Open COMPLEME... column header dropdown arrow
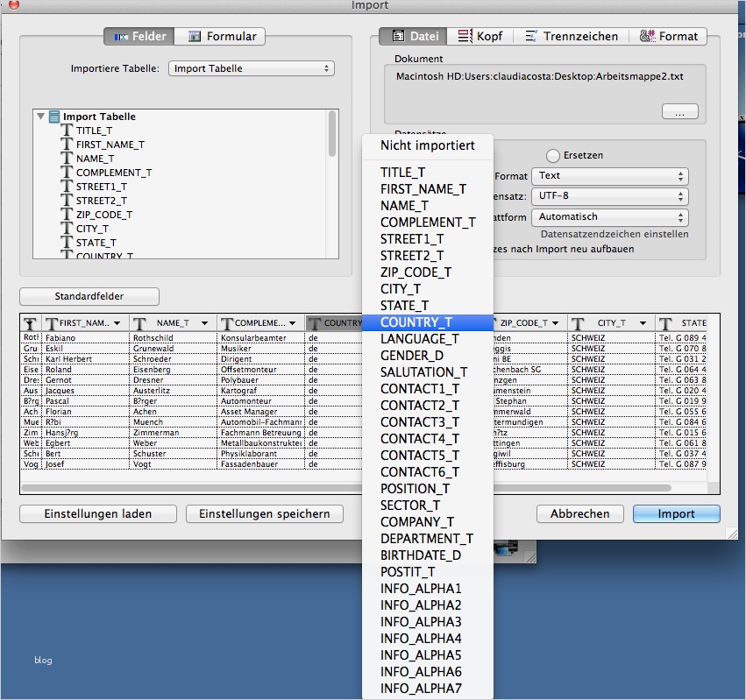Screen dimensions: 746x700 pyautogui.click(x=292, y=323)
